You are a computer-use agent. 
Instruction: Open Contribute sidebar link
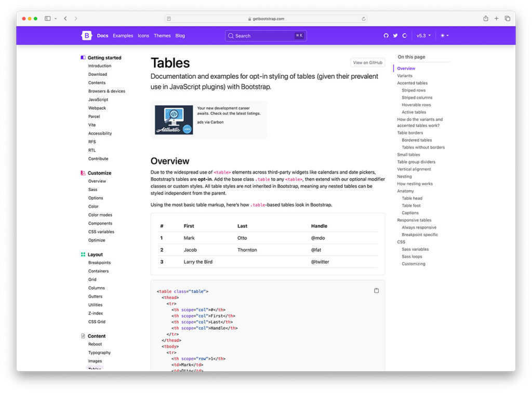[98, 159]
